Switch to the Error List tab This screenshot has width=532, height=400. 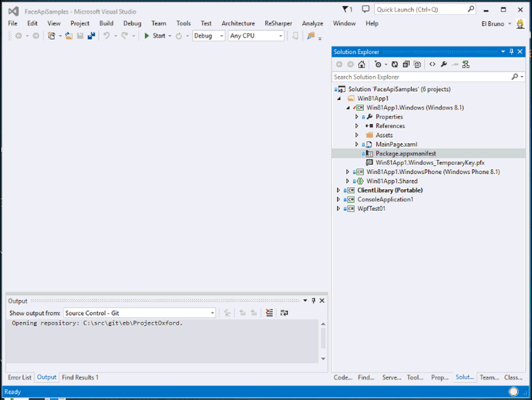(19, 378)
